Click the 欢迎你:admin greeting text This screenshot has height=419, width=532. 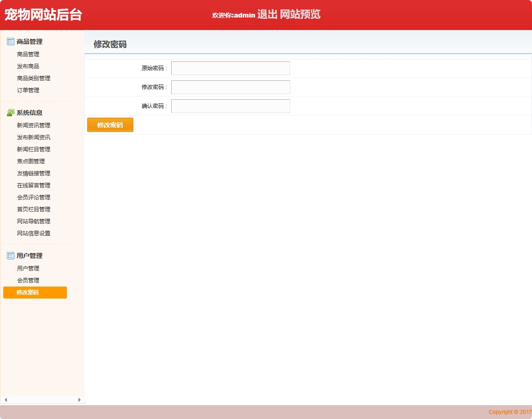(233, 15)
